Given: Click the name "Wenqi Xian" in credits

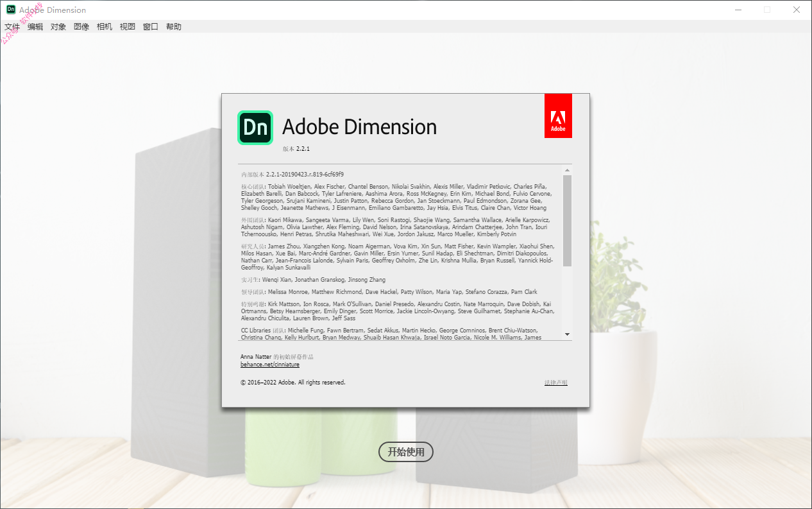Looking at the screenshot, I should pyautogui.click(x=277, y=280).
